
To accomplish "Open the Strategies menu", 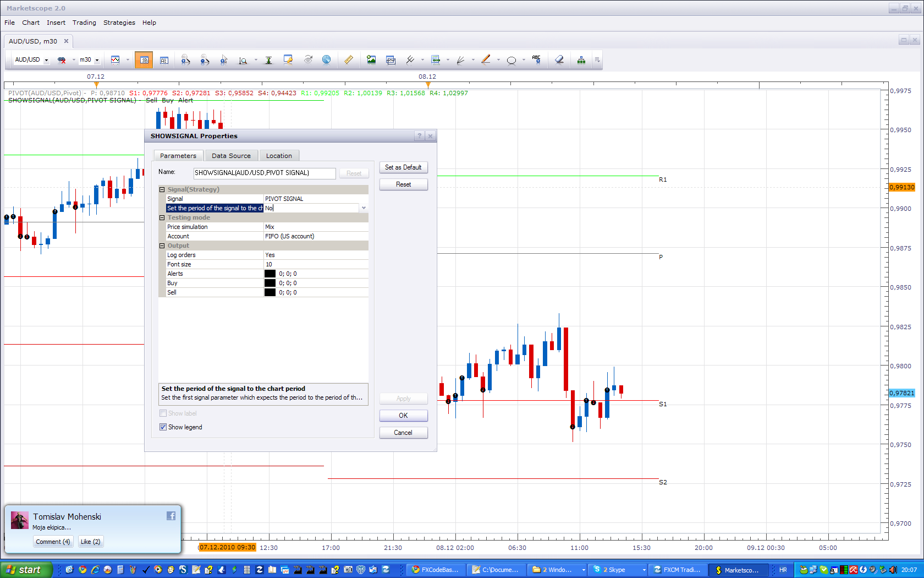I will [119, 23].
